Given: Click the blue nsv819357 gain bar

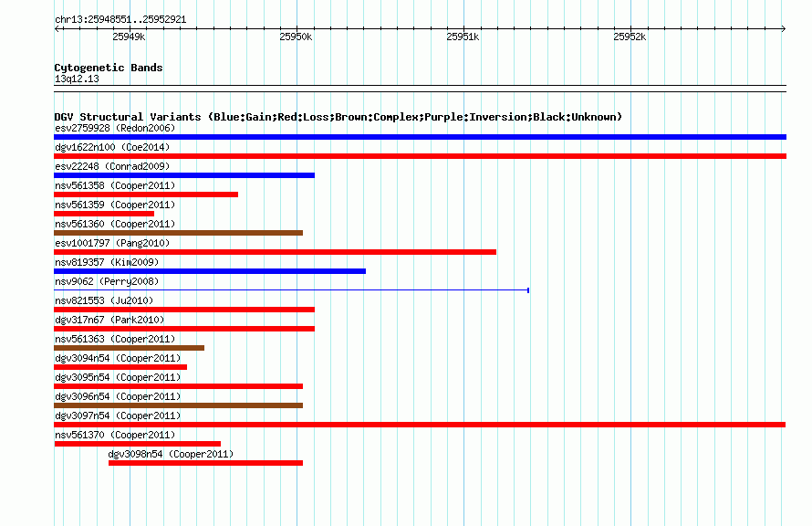Looking at the screenshot, I should 210,271.
